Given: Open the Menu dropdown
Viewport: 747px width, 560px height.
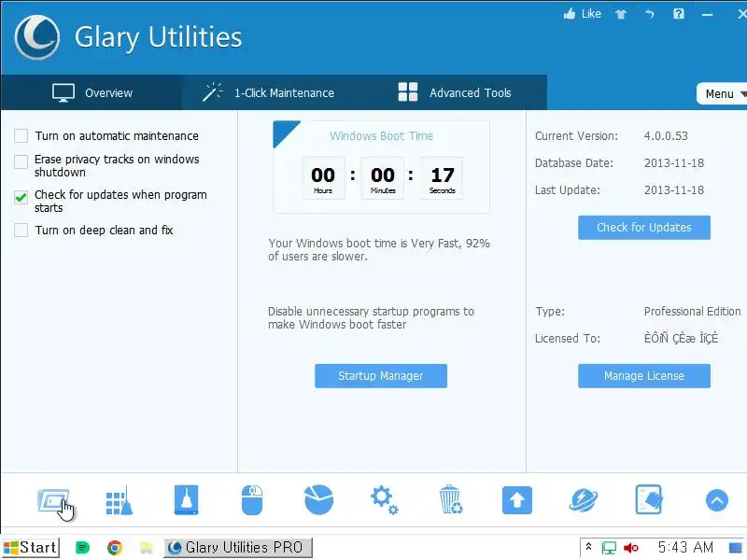Looking at the screenshot, I should (x=722, y=94).
